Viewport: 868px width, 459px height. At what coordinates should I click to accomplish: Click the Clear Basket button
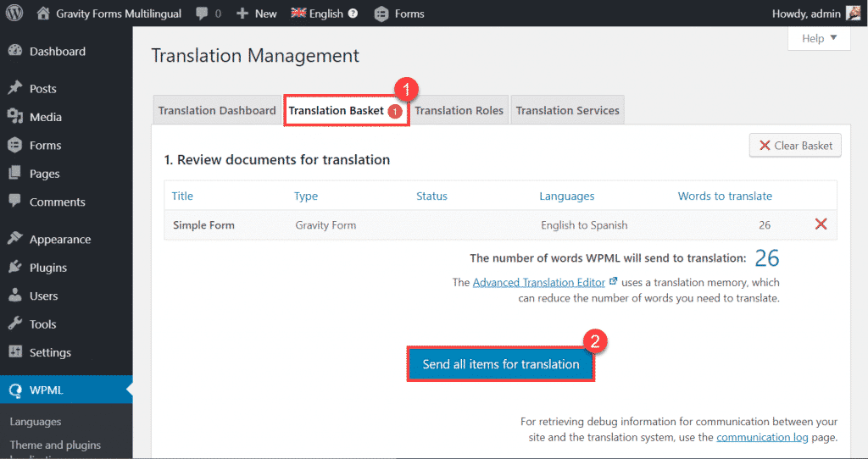click(795, 146)
